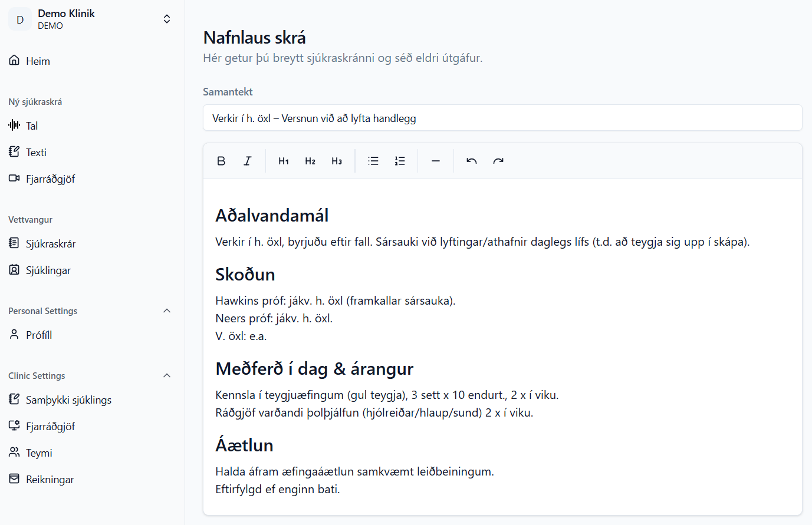Switch to the Sjúklingar patients view
This screenshot has height=525, width=812.
pyautogui.click(x=48, y=270)
